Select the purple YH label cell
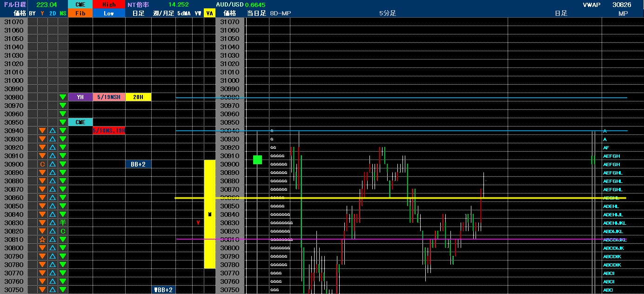644x294 pixels. click(80, 97)
